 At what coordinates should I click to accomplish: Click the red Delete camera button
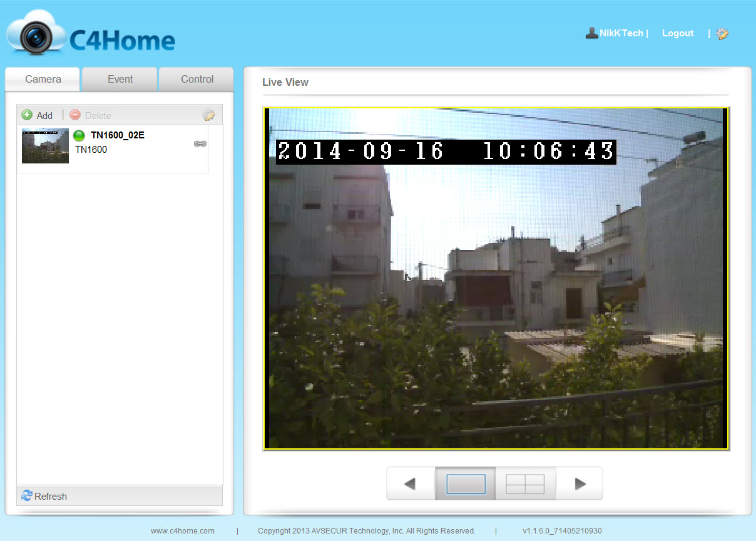[x=90, y=115]
